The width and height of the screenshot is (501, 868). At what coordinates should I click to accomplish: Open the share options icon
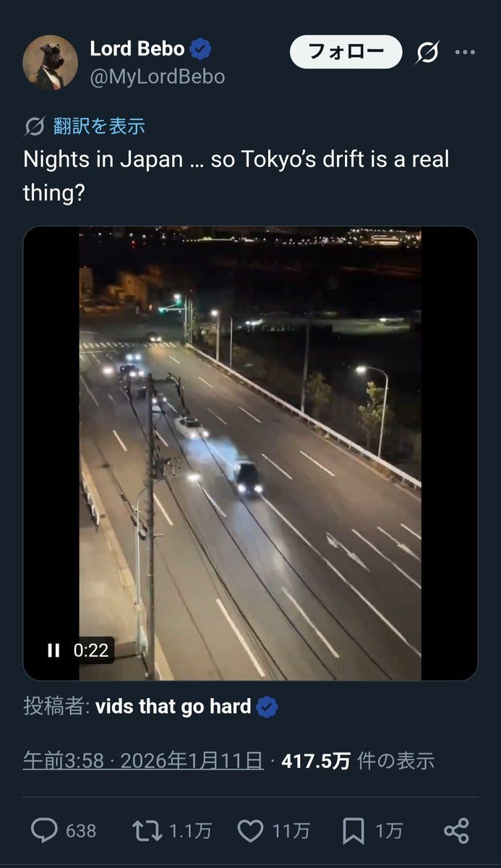pos(456,830)
